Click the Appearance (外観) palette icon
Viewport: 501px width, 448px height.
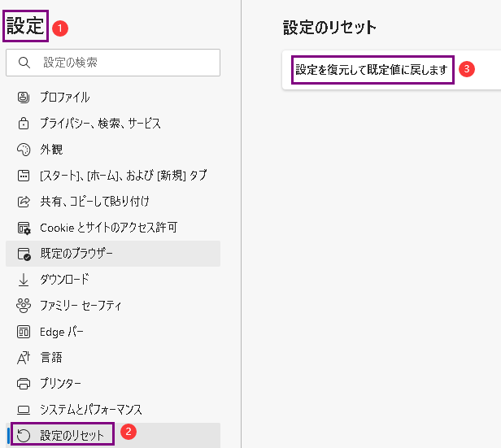(x=24, y=150)
